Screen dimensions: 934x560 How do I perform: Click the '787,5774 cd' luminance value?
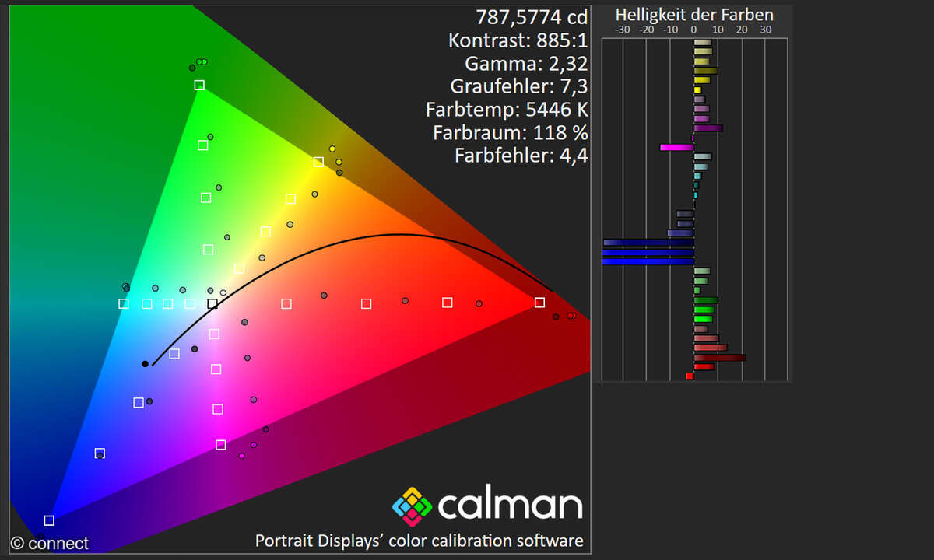532,16
